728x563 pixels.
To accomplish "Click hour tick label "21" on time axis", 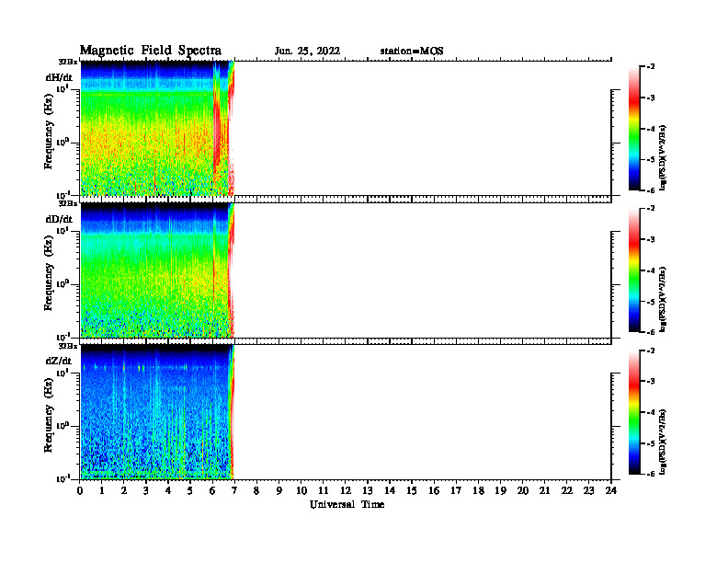I will coord(544,490).
